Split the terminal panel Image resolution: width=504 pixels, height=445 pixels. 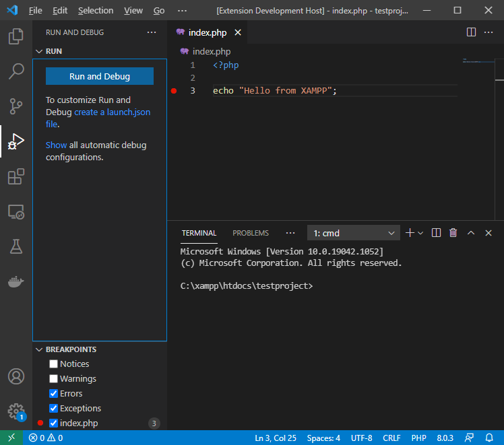[436, 233]
